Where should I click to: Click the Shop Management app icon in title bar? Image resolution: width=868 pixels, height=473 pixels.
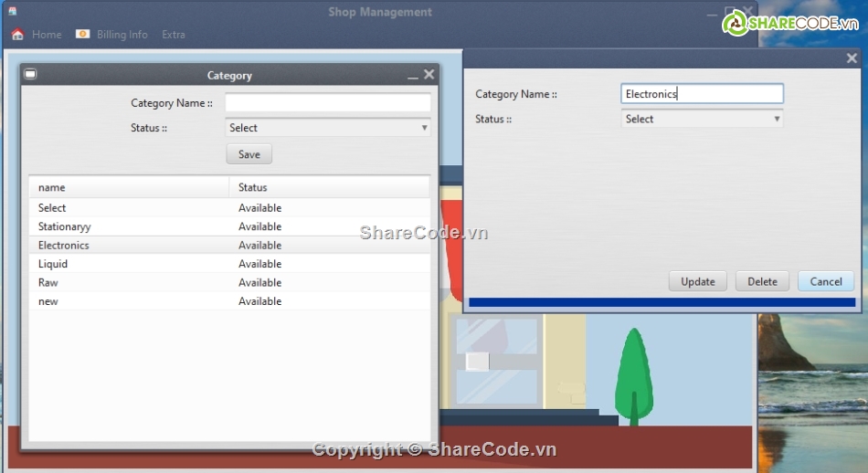coord(12,12)
